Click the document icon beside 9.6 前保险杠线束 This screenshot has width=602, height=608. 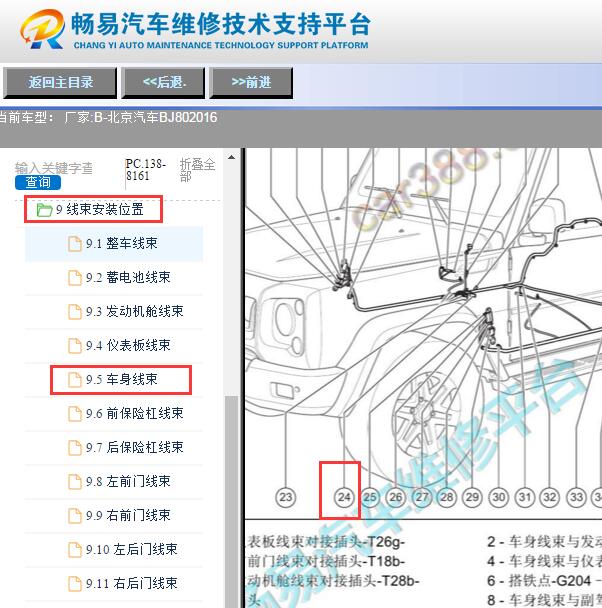coord(74,414)
